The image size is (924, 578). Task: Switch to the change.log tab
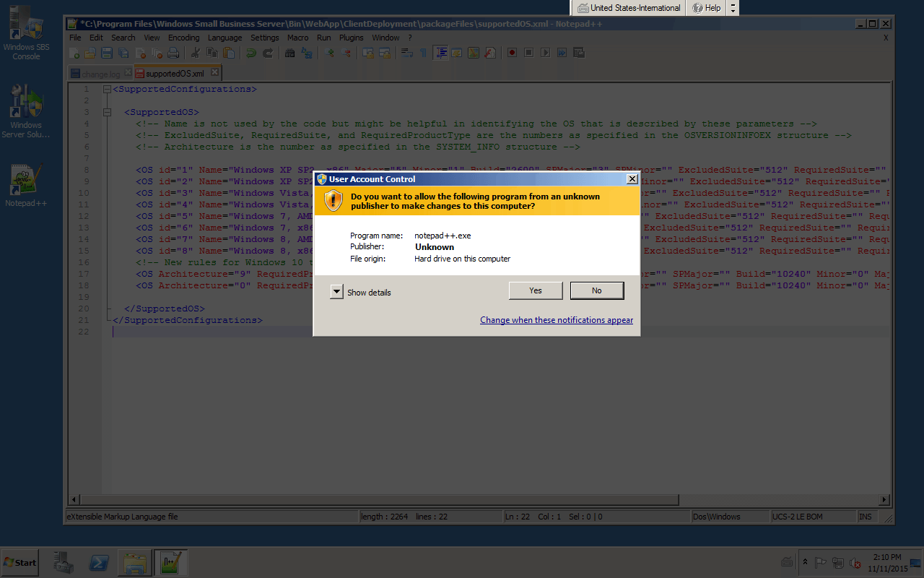point(100,74)
